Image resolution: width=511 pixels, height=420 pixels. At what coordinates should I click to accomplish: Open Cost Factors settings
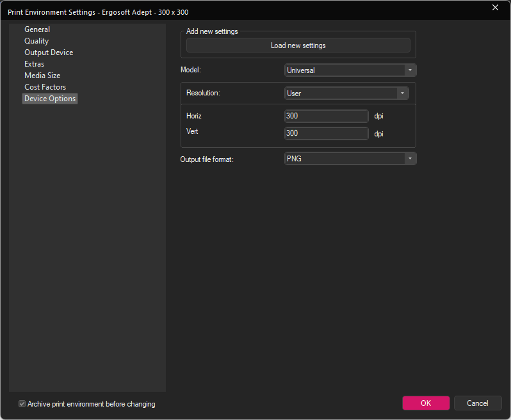[x=45, y=87]
